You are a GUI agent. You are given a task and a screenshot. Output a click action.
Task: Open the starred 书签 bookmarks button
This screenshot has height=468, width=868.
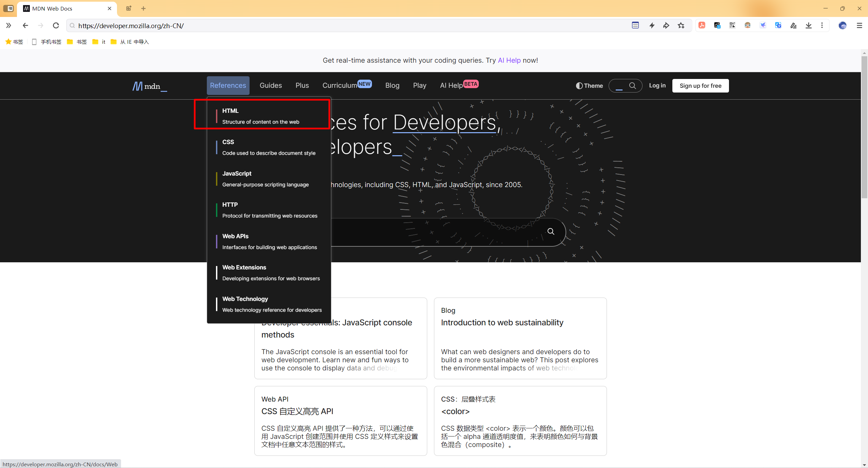coord(14,42)
